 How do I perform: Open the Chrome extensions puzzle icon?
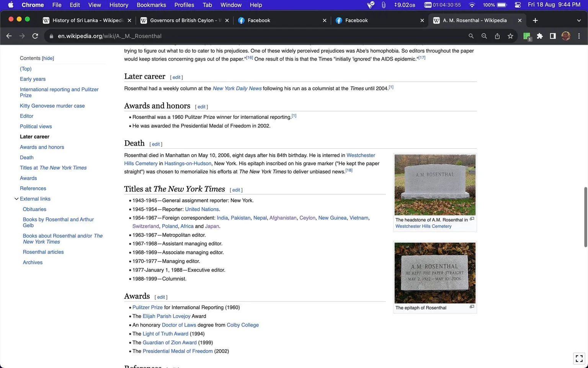coord(540,36)
